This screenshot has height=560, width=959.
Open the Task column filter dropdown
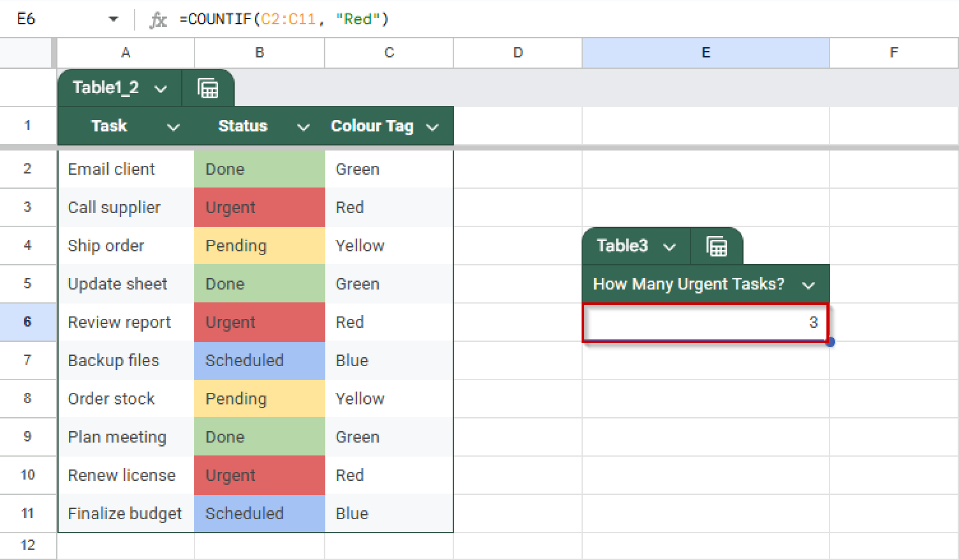(x=173, y=126)
